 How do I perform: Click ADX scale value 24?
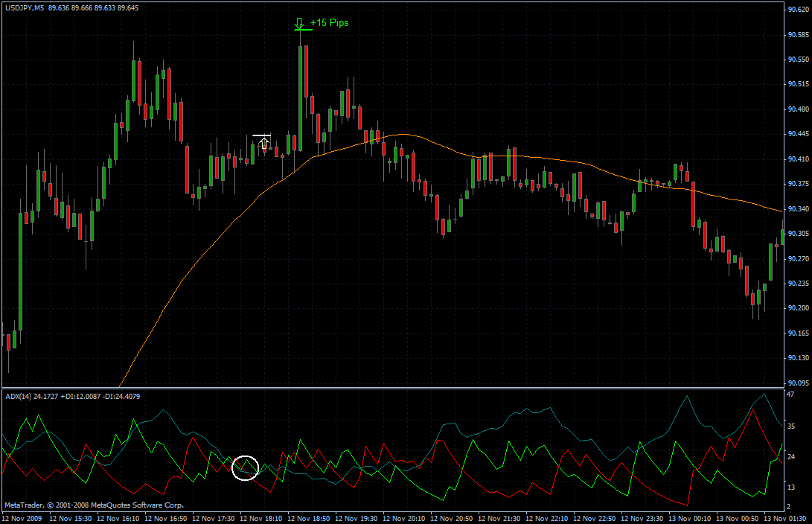[790, 457]
